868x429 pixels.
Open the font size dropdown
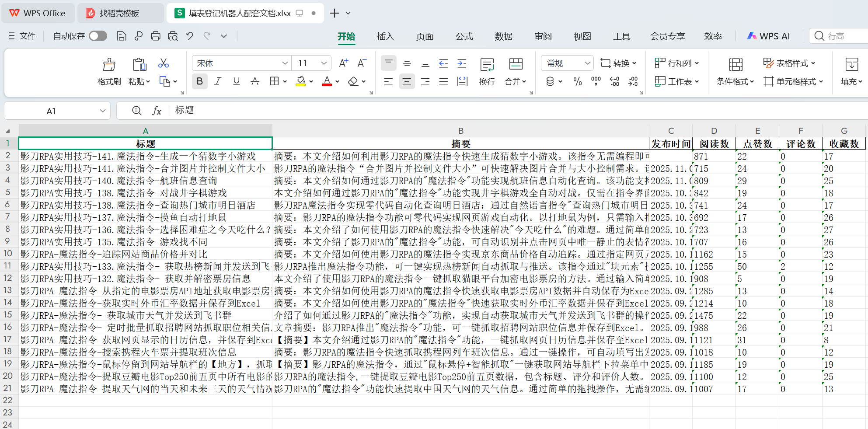click(324, 63)
